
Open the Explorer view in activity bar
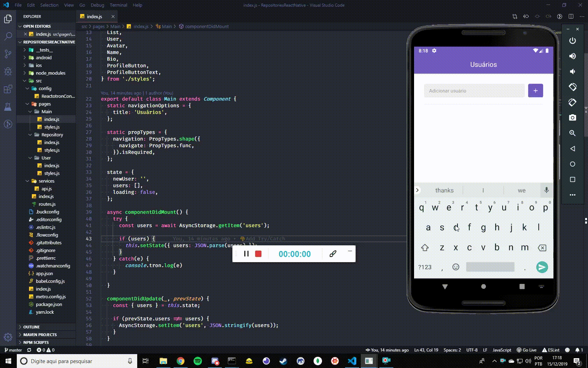click(x=8, y=19)
